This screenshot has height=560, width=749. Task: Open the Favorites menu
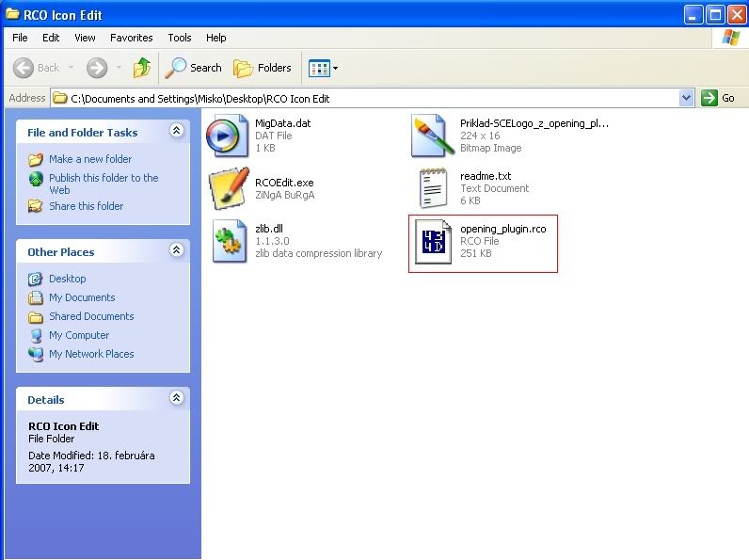point(131,38)
